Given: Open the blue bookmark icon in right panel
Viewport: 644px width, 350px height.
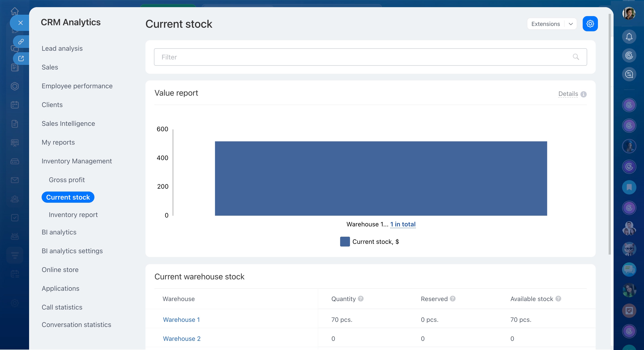Looking at the screenshot, I should (629, 187).
